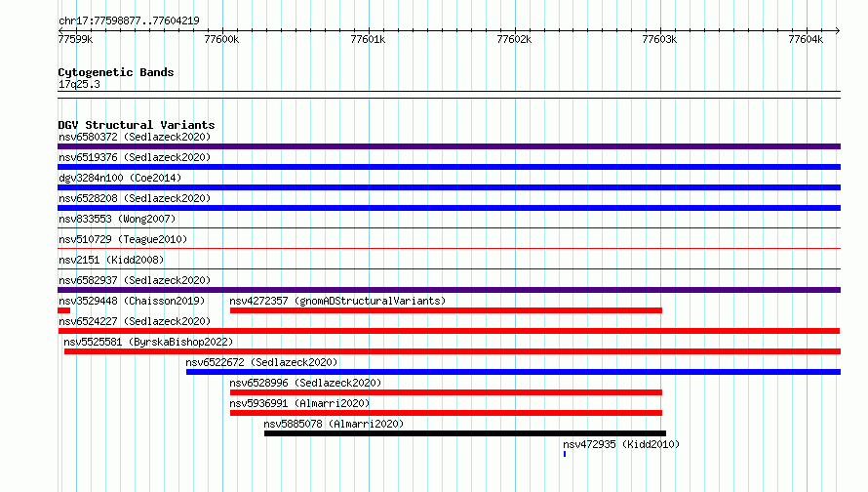Viewport: 868px width, 492px height.
Task: Click the blue bar under dgv3284n100
Action: 449,187
